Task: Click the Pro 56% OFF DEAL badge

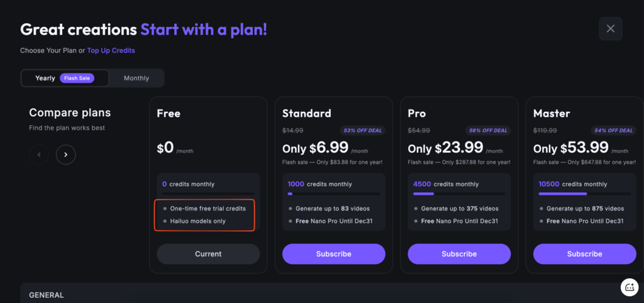Action: pyautogui.click(x=489, y=131)
